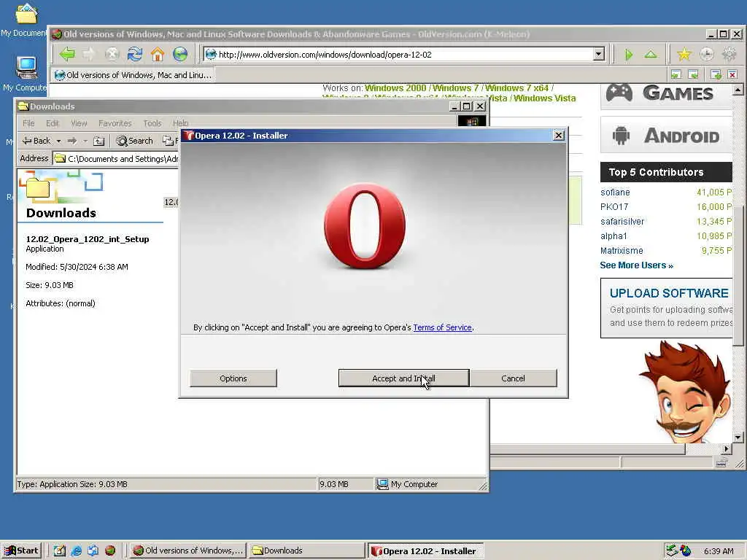747x560 pixels.
Task: Click K-Meleon quick launch icon
Action: click(110, 551)
